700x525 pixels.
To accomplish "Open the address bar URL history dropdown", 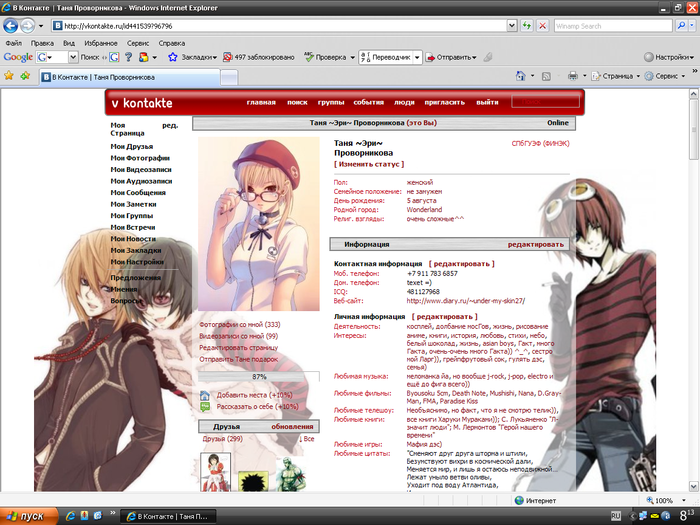I will tap(512, 26).
